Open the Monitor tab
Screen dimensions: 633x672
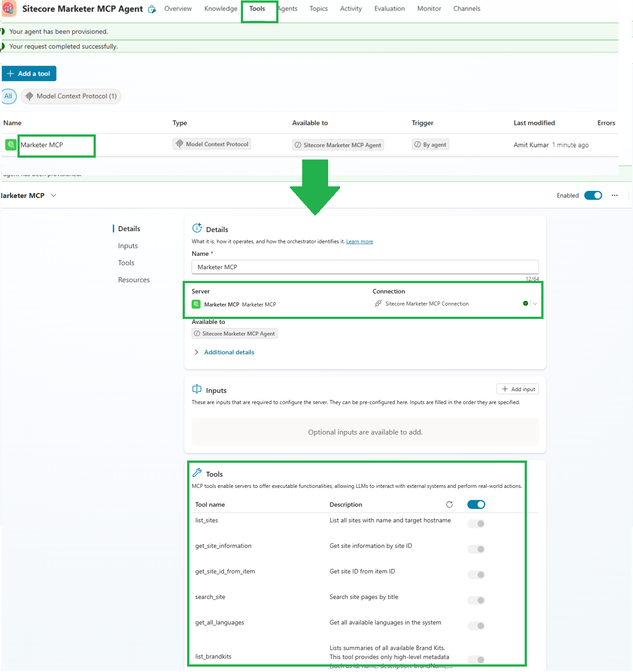[429, 9]
